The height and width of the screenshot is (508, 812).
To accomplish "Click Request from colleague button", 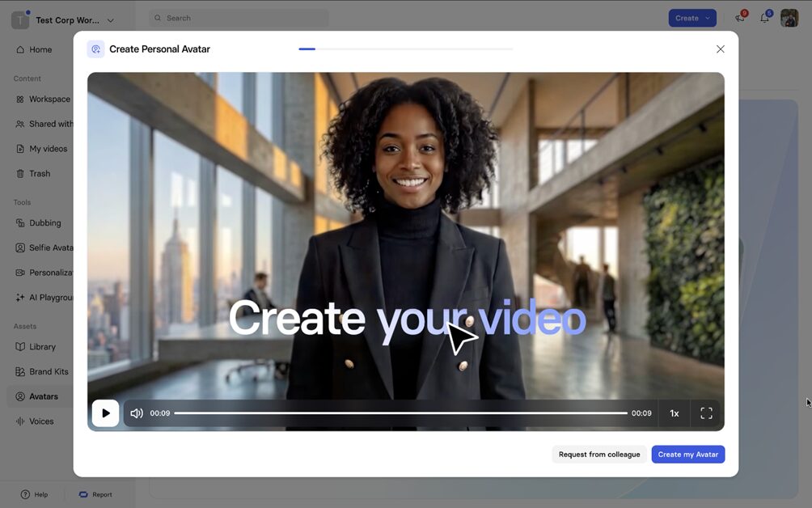I will (x=598, y=455).
